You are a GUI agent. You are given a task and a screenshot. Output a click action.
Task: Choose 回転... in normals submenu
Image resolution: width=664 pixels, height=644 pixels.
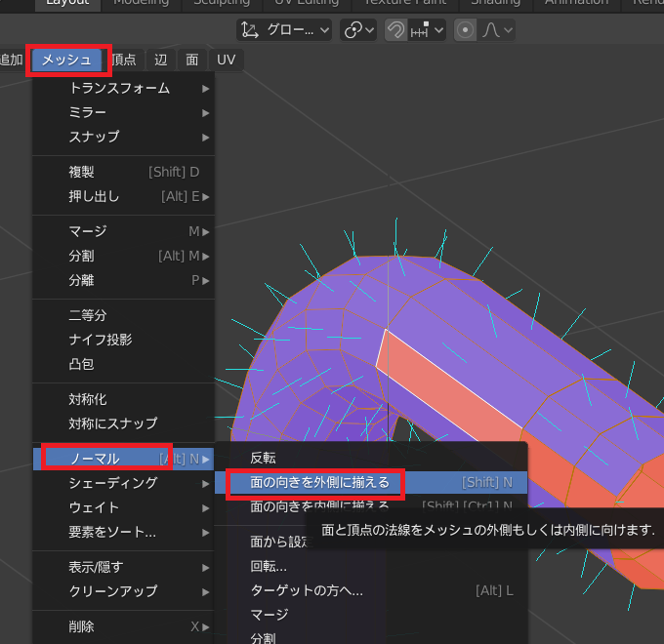coord(371,566)
